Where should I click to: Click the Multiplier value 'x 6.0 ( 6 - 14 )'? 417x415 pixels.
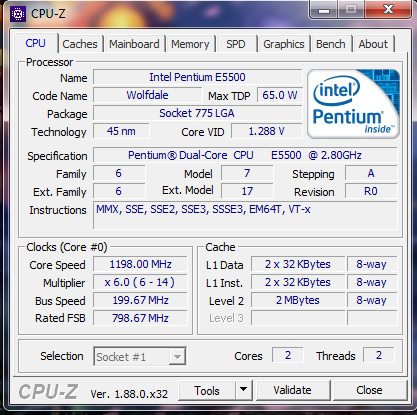(x=140, y=282)
